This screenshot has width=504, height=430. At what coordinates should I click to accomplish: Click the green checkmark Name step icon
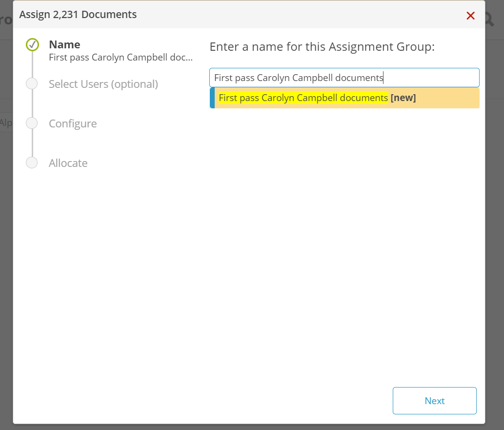click(x=32, y=45)
